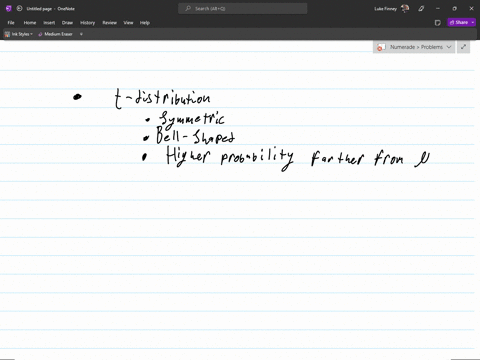480x360 pixels.
Task: Click the pen mode icon in title bar
Action: (421, 9)
